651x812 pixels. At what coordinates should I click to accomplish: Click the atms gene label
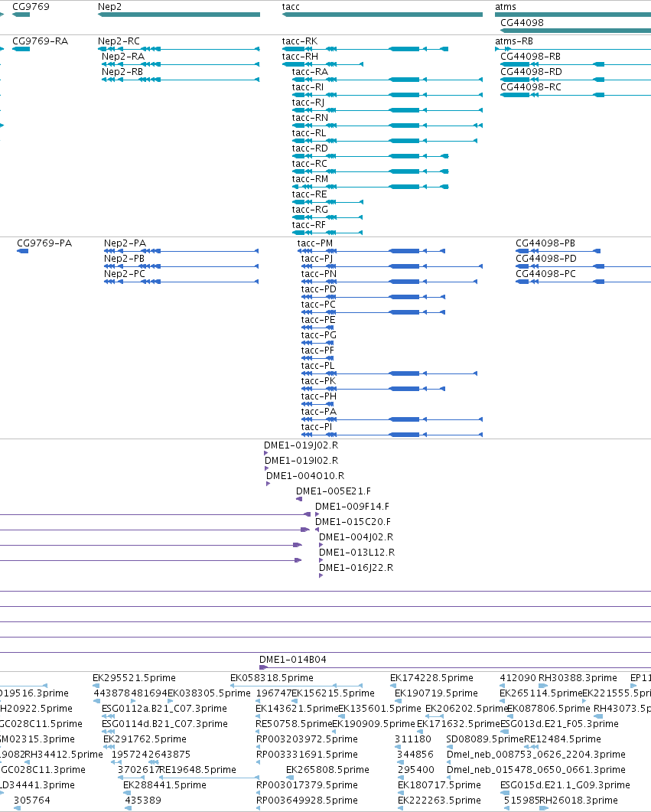coord(506,7)
